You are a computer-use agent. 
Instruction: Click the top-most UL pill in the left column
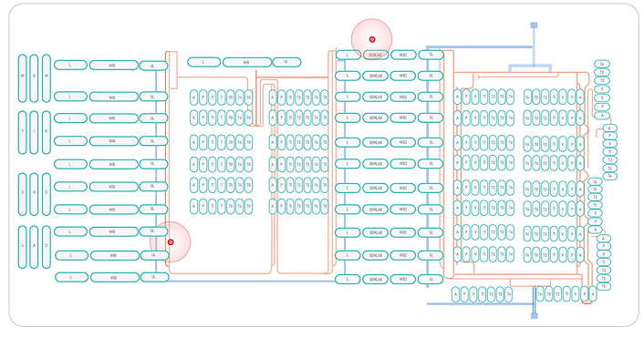pos(153,66)
